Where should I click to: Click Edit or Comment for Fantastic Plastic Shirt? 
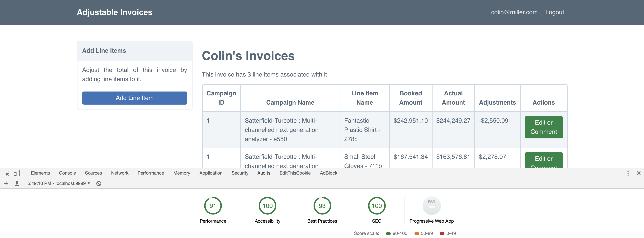[x=543, y=127]
